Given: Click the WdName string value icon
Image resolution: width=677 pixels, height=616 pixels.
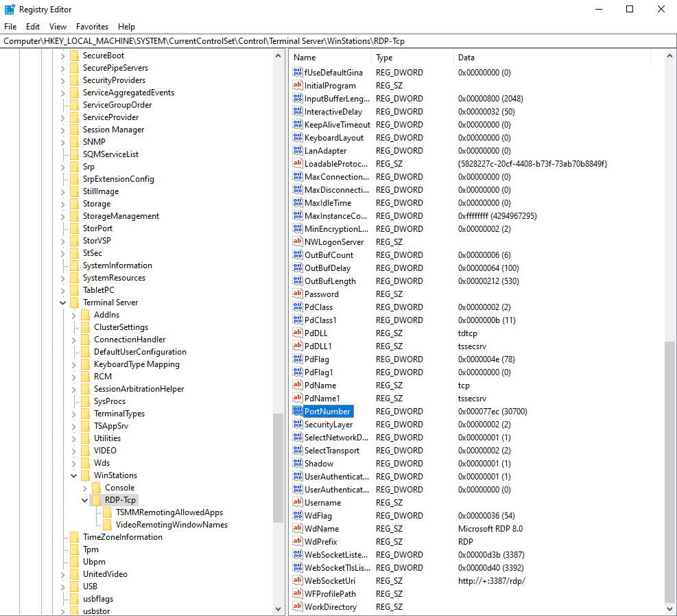Looking at the screenshot, I should tap(297, 528).
